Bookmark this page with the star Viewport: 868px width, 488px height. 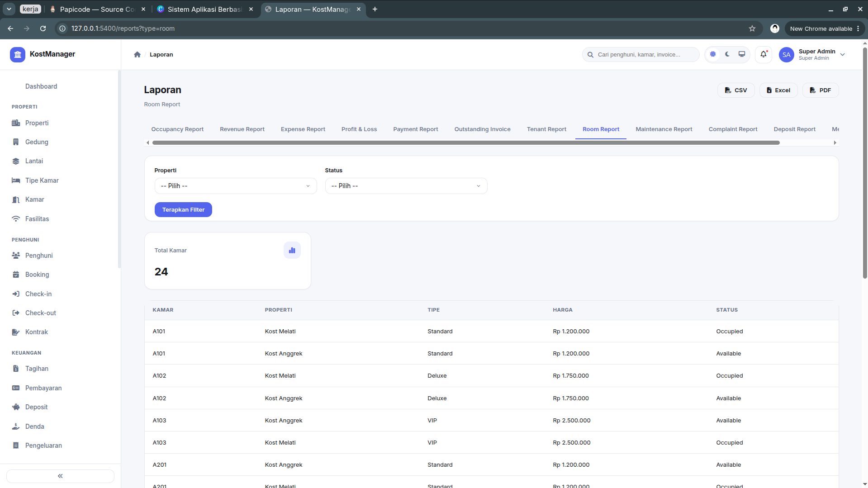point(752,28)
